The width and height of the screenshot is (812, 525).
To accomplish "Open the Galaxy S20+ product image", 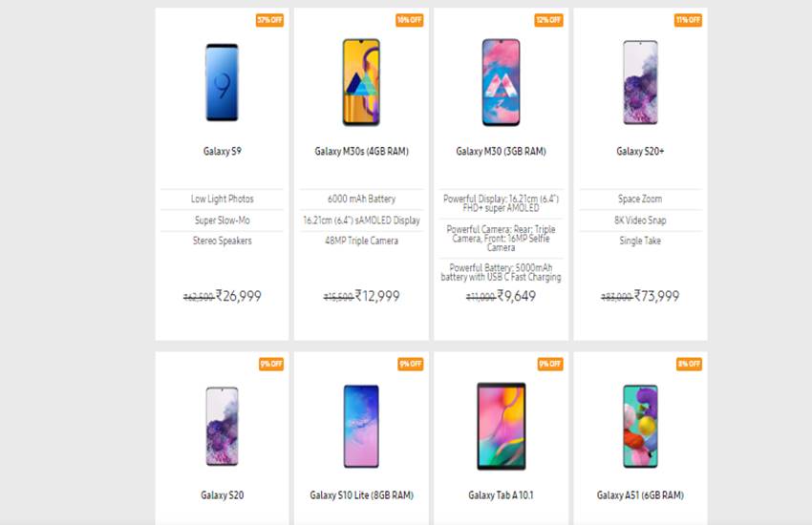I will click(x=640, y=82).
